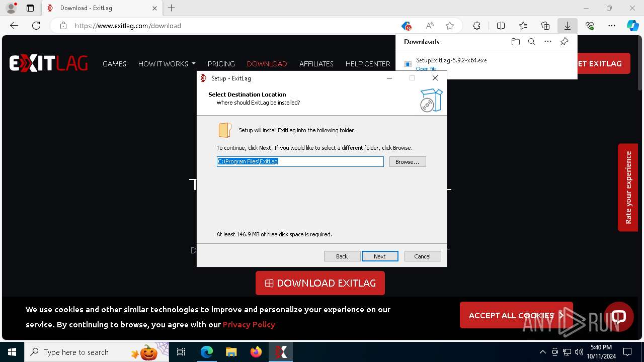Screen dimensions: 644x362
Task: Click Next in ExitLag setup
Action: point(380,256)
